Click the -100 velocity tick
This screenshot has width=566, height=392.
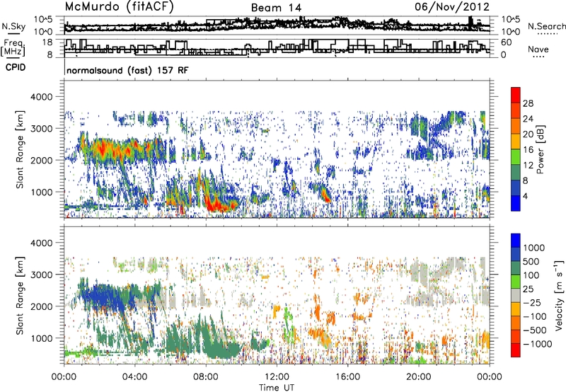pyautogui.click(x=535, y=316)
